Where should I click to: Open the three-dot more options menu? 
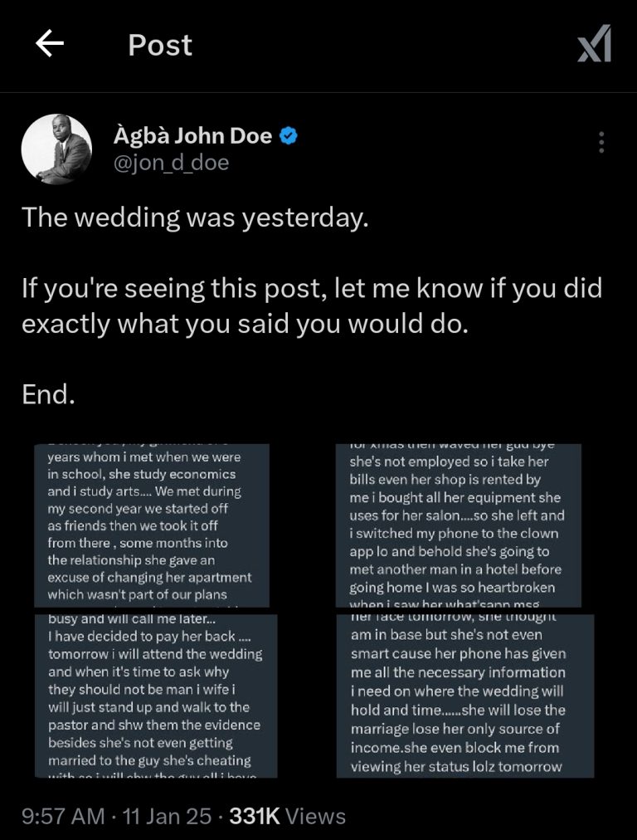tap(601, 143)
